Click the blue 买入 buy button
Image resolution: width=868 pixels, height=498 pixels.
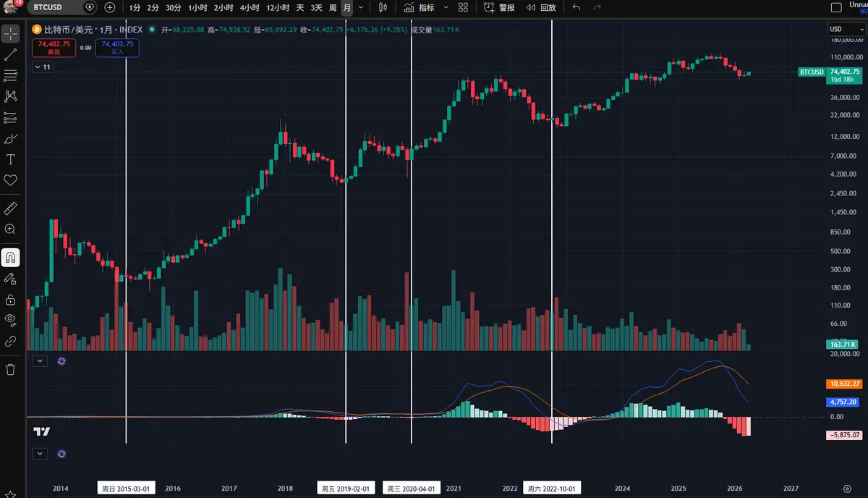point(117,48)
